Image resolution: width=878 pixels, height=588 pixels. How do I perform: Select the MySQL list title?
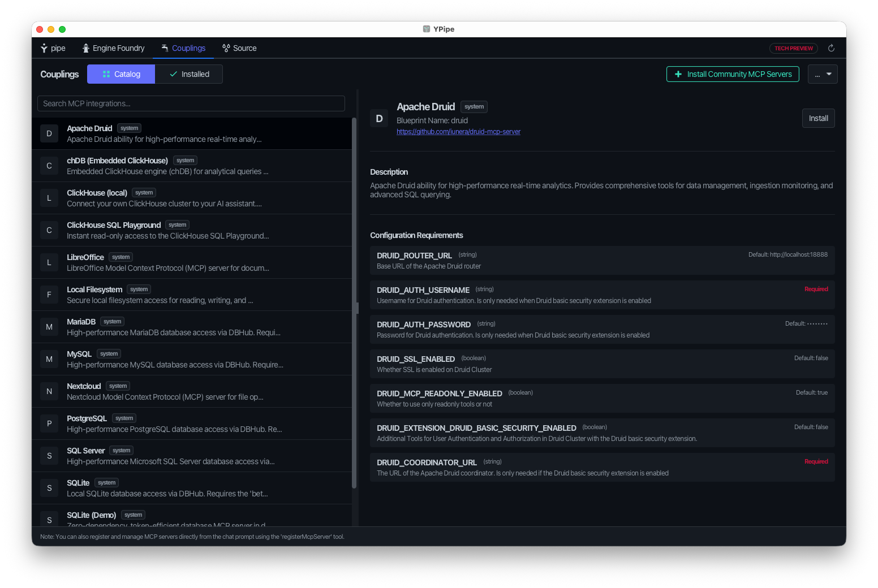point(79,354)
